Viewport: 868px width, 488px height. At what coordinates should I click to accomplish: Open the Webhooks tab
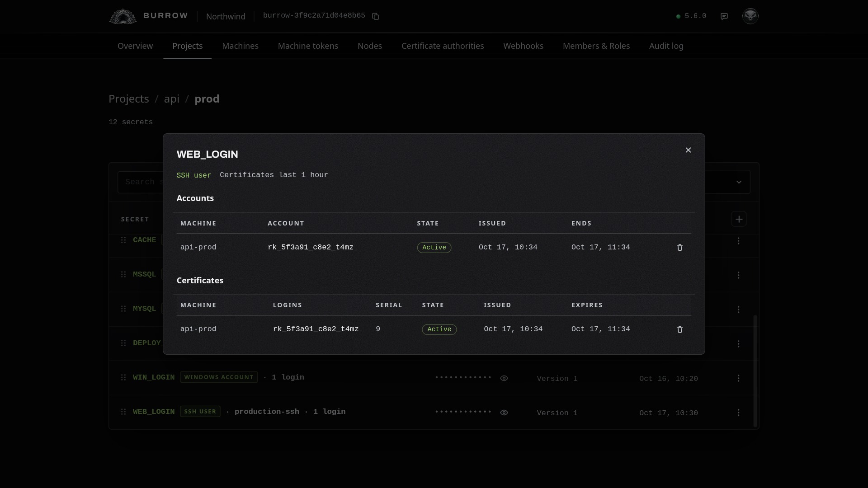pos(523,46)
